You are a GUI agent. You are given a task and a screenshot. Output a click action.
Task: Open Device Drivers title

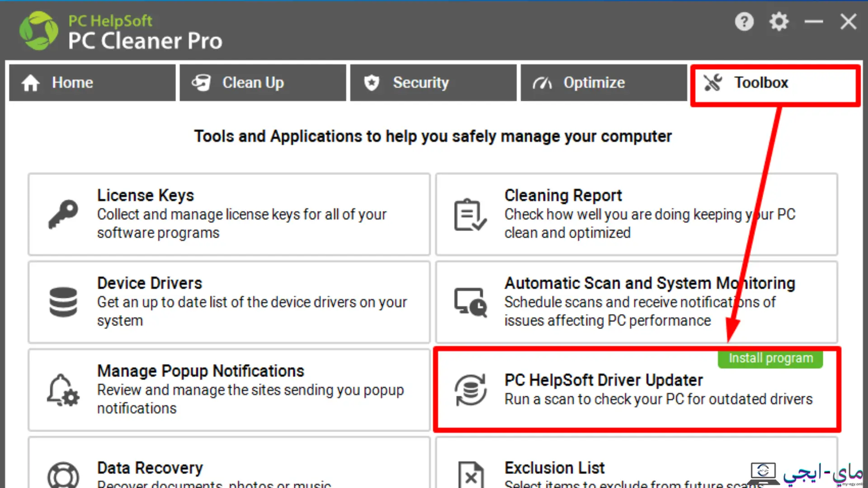tap(150, 283)
